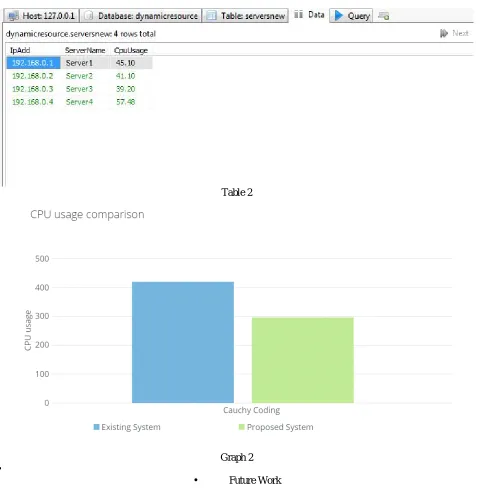
Task: Click the Graph 2 caption
Action: coord(237,457)
